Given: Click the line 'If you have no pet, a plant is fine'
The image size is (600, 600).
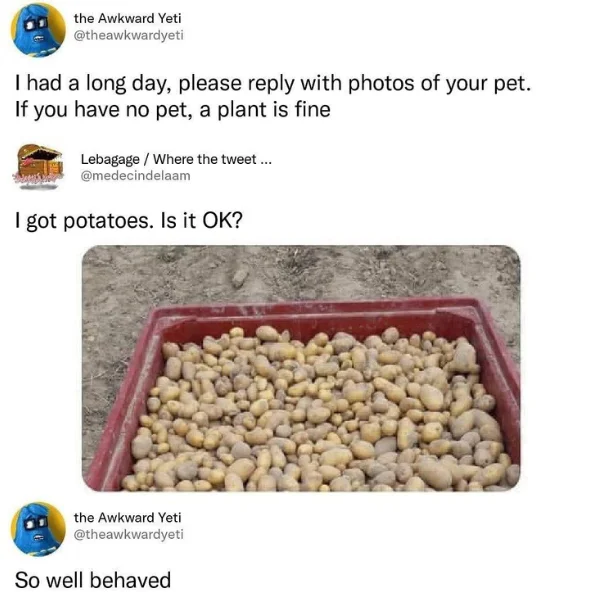Looking at the screenshot, I should 173,110.
